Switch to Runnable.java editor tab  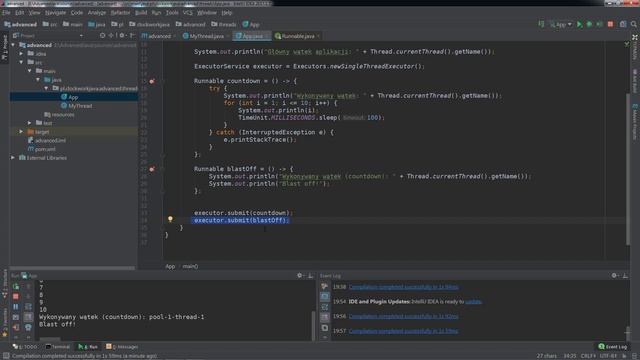(298, 36)
